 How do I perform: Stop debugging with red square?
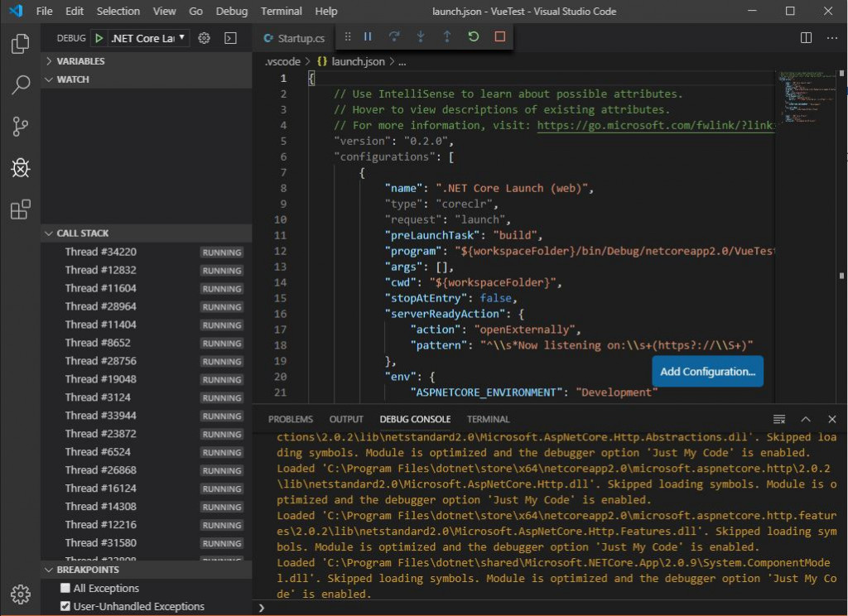coord(499,37)
